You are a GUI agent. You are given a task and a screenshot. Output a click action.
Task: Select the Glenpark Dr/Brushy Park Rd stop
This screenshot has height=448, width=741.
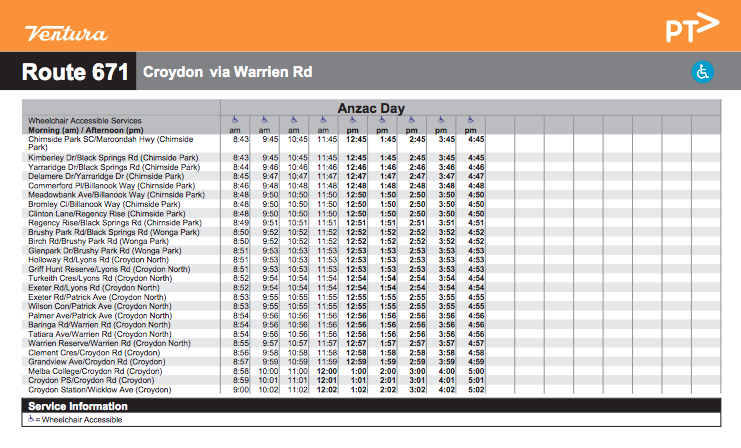(104, 250)
